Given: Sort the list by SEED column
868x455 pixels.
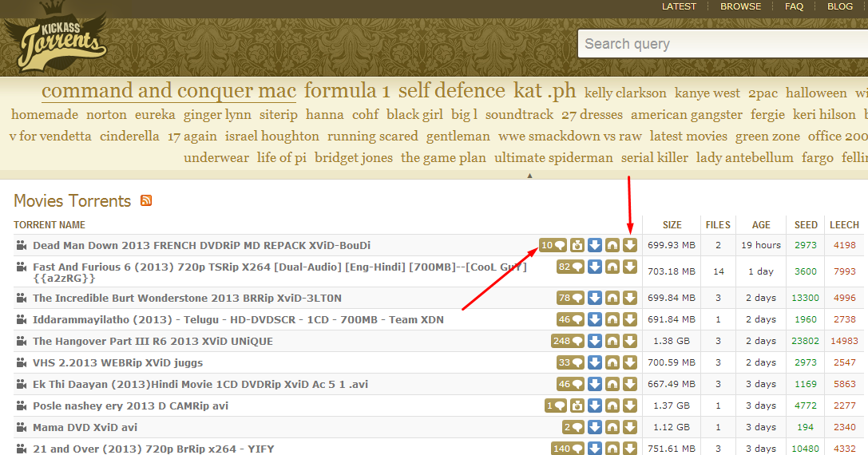Looking at the screenshot, I should point(806,225).
